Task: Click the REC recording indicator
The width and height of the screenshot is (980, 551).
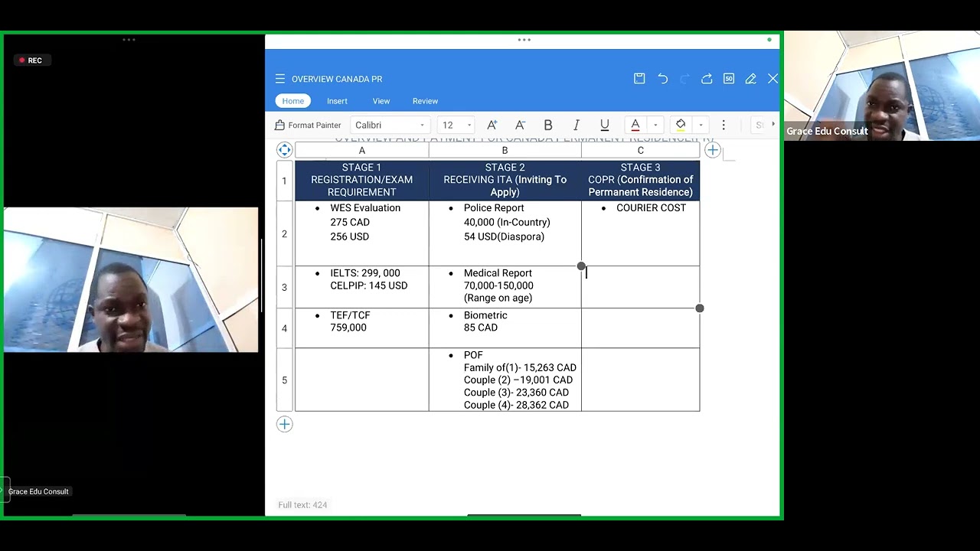Action: point(31,60)
